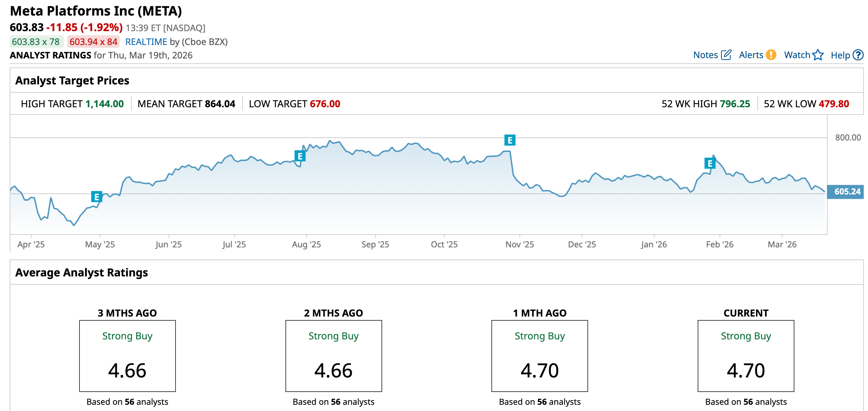The height and width of the screenshot is (411, 868).
Task: Click the Watch star icon
Action: pos(818,55)
